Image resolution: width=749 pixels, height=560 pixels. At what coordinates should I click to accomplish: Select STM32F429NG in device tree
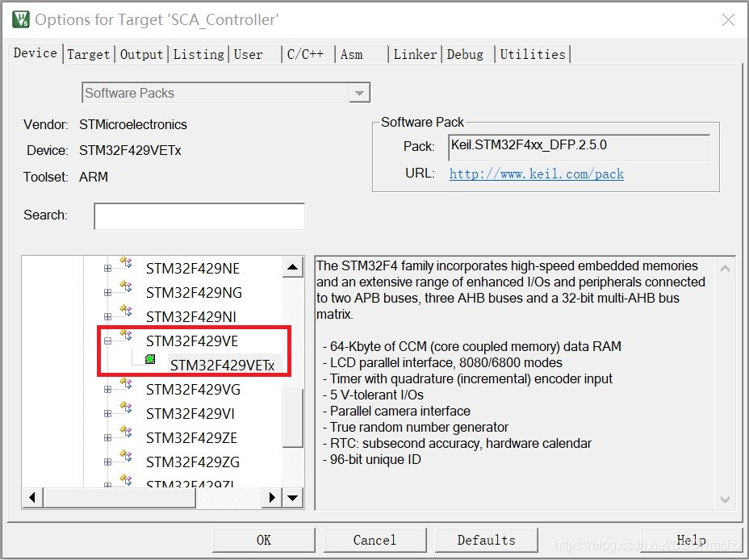point(194,293)
